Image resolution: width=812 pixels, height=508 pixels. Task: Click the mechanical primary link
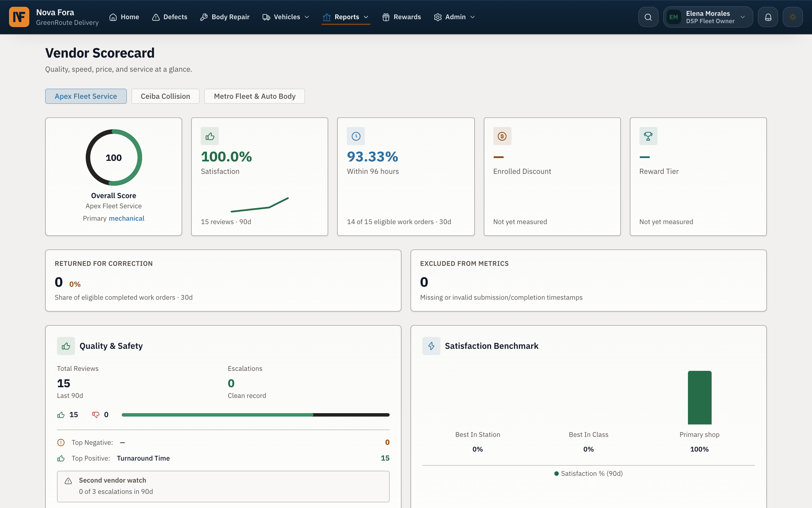click(127, 218)
